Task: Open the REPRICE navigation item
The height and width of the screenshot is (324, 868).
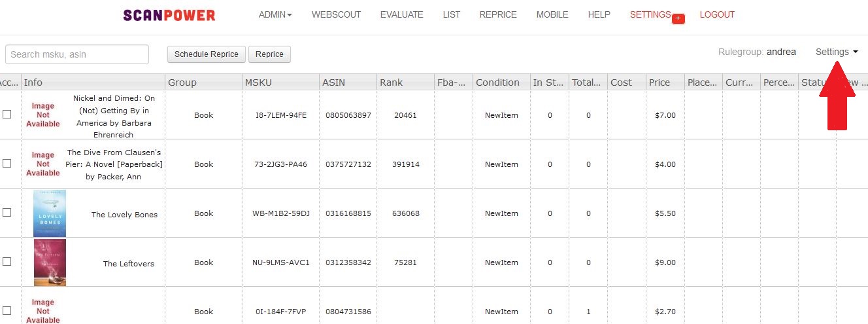Action: [498, 14]
